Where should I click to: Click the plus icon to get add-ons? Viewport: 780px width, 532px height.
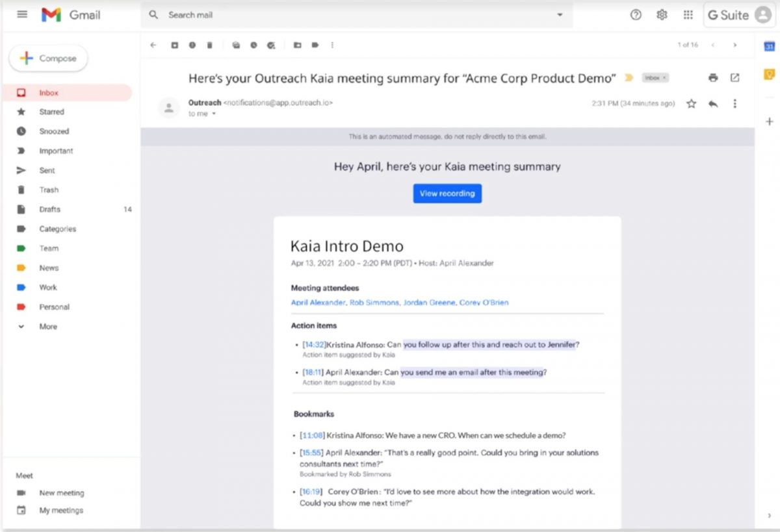coord(769,121)
